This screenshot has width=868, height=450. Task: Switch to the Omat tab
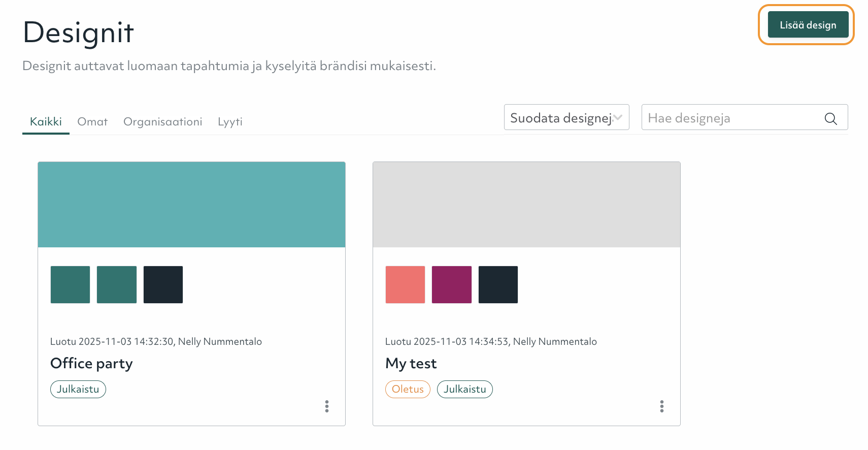[92, 122]
